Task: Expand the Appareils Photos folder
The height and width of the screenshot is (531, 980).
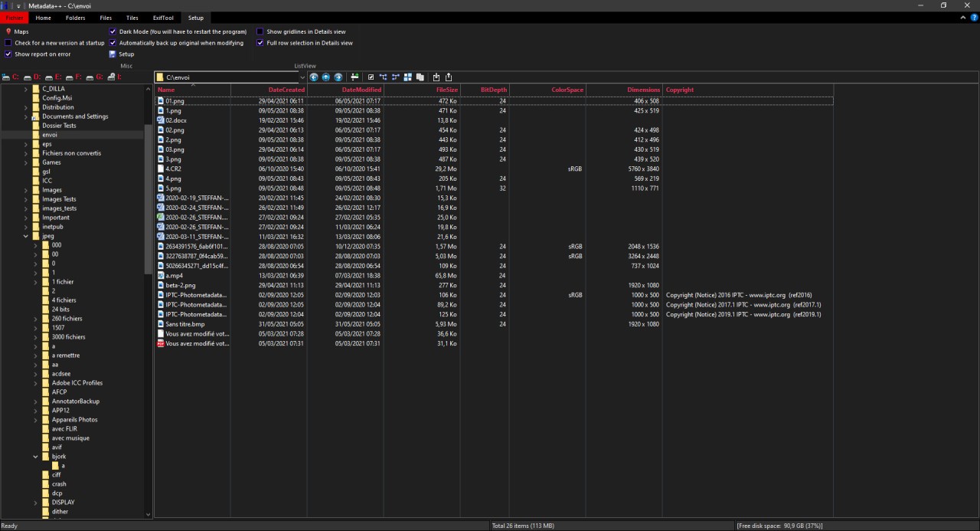Action: click(35, 420)
